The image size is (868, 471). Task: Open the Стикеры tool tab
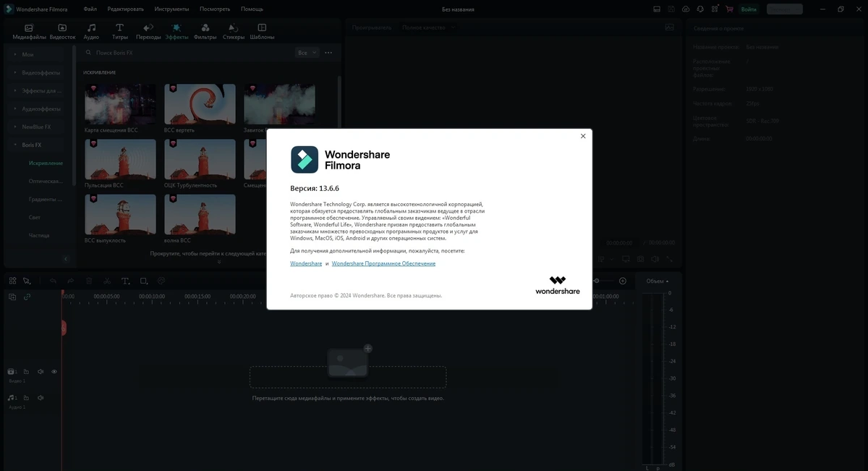234,31
